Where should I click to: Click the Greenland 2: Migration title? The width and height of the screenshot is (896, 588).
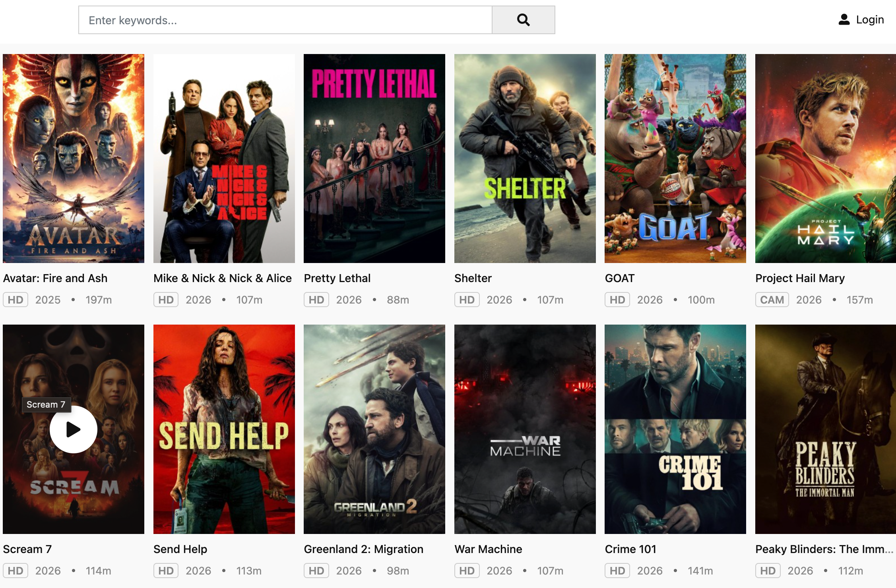(x=364, y=549)
